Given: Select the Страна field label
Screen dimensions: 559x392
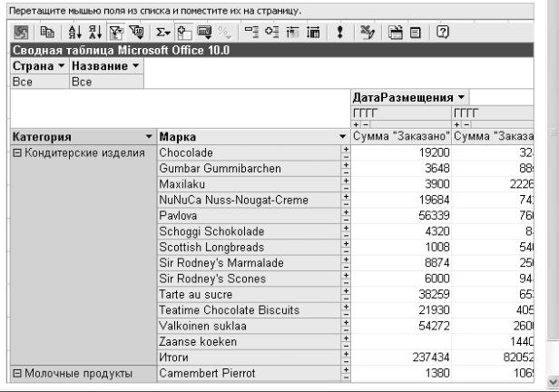Looking at the screenshot, I should (x=34, y=66).
